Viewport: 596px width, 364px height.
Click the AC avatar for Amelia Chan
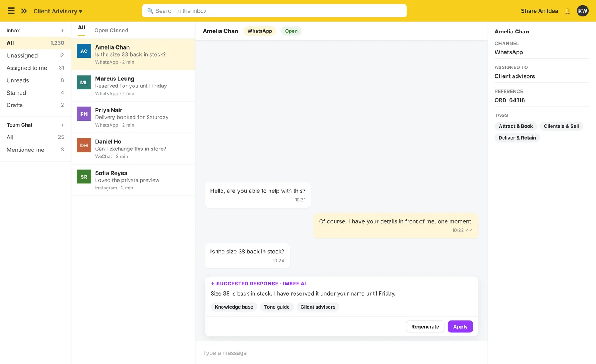click(84, 51)
